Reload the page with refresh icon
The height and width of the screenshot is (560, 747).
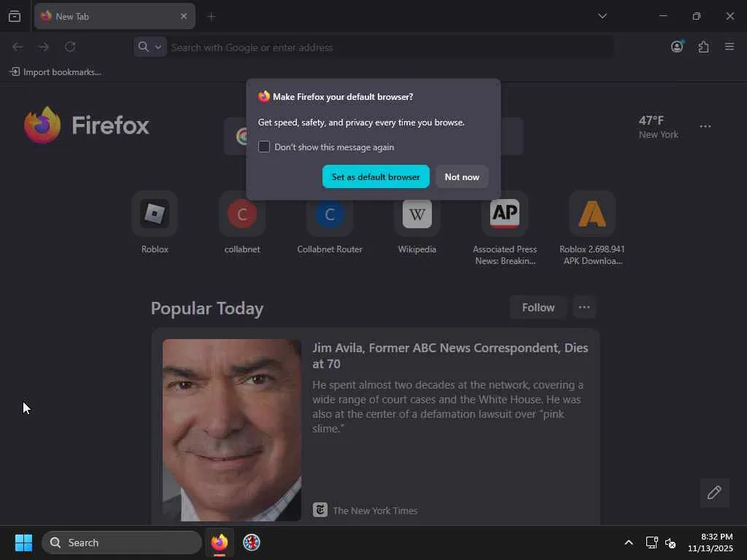tap(70, 47)
